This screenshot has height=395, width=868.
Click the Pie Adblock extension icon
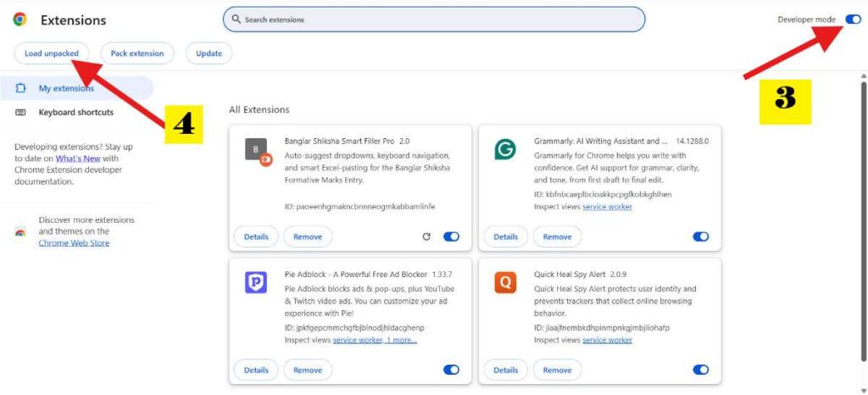tap(256, 282)
